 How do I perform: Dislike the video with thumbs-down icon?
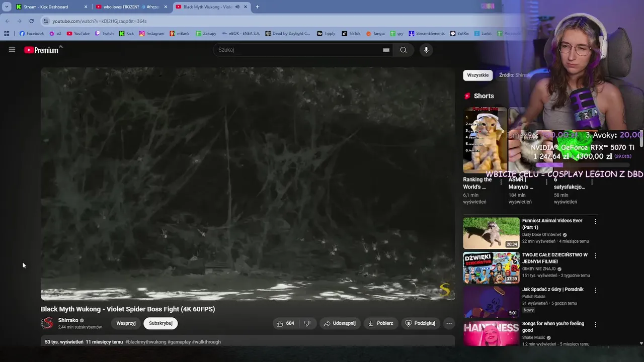coord(307,323)
